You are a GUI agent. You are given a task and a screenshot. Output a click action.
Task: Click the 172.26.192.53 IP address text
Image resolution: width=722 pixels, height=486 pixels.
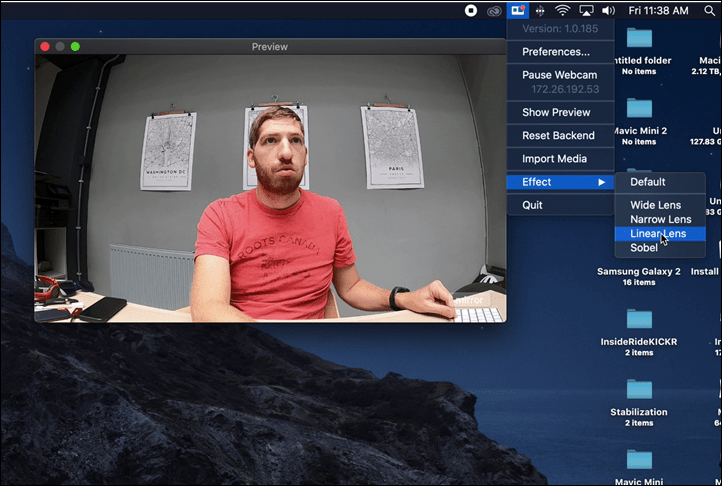coord(565,89)
